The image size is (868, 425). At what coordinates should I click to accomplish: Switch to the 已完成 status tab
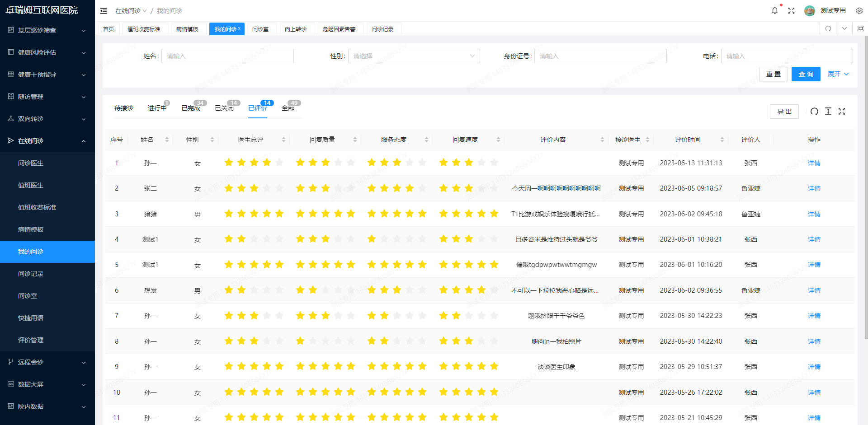190,108
